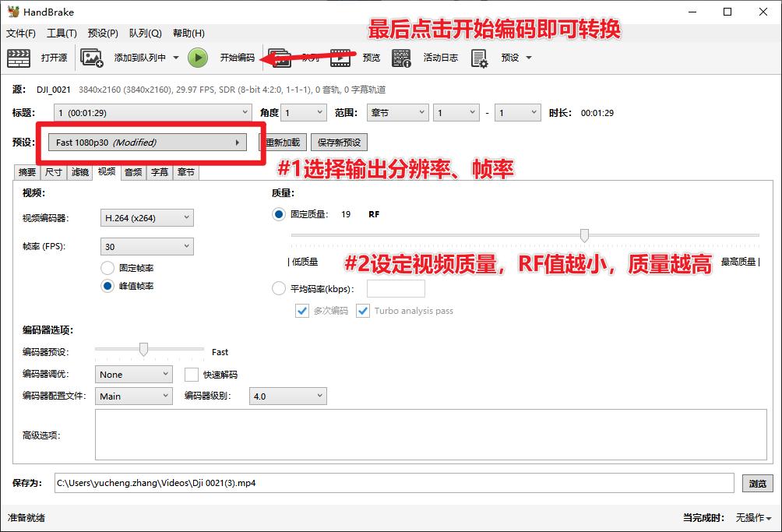782x532 pixels.
Task: Open the Preview (预览) window icon
Action: pos(340,57)
